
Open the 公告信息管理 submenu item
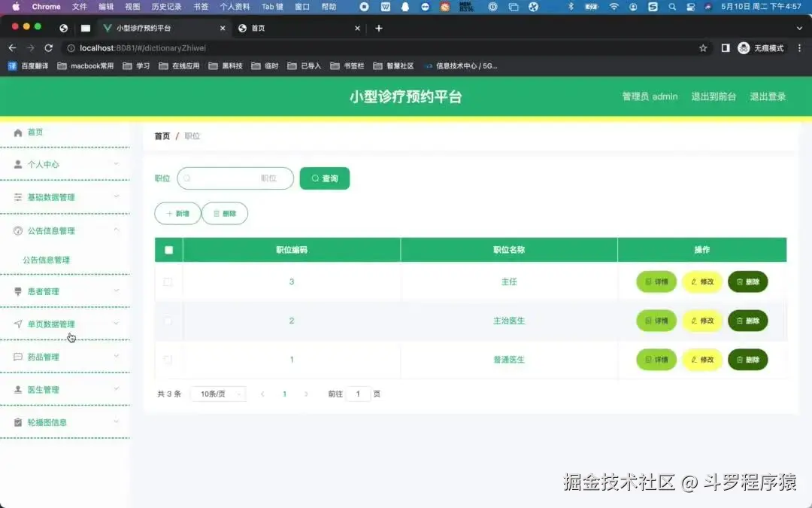coord(46,260)
